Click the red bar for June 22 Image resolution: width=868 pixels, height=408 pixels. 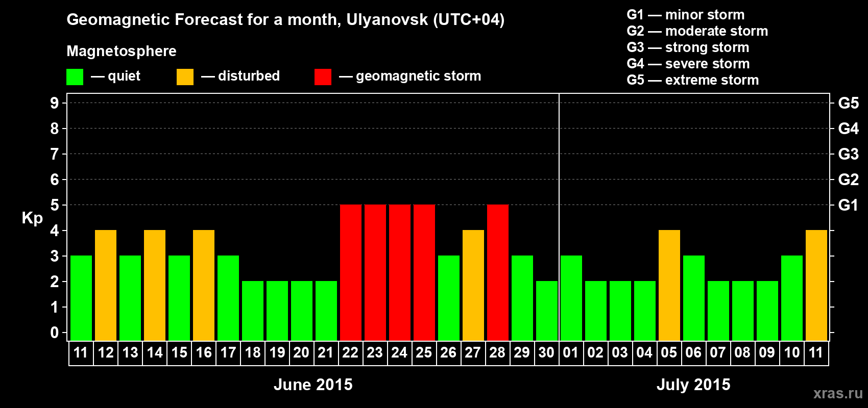pyautogui.click(x=351, y=272)
